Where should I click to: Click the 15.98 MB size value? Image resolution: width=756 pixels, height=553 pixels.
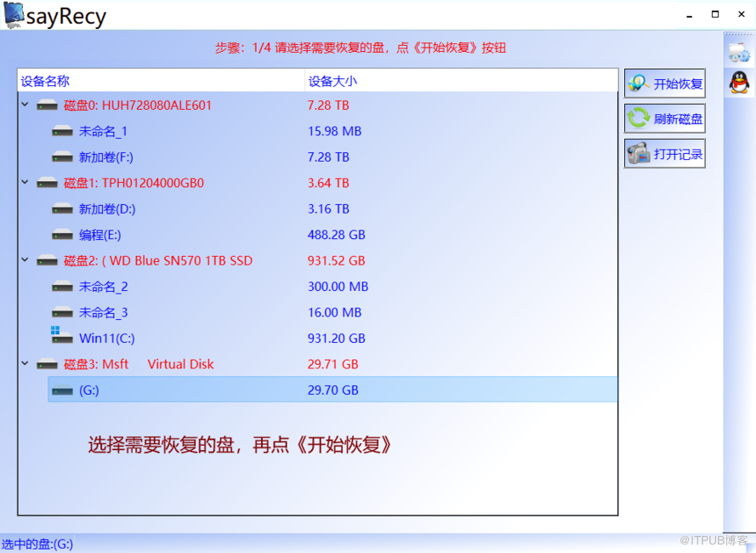334,131
